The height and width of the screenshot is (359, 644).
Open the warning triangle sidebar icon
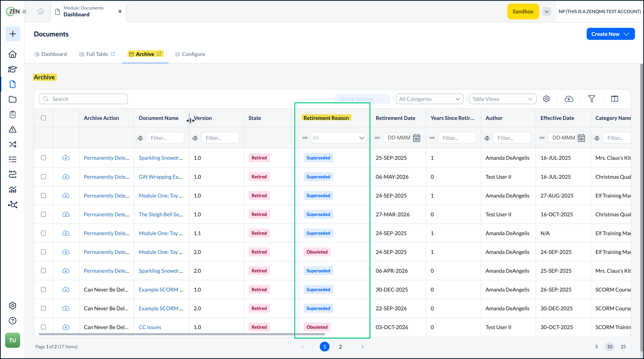click(x=12, y=130)
